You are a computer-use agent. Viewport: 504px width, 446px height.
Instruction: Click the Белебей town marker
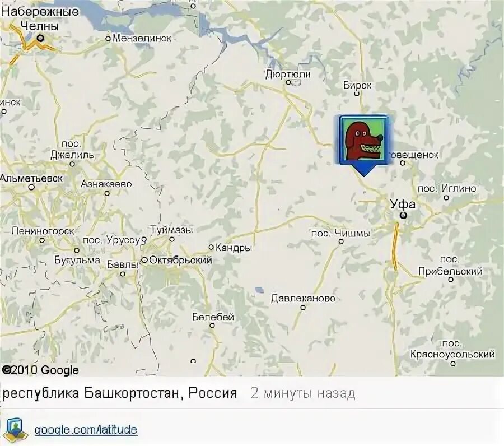point(212,326)
